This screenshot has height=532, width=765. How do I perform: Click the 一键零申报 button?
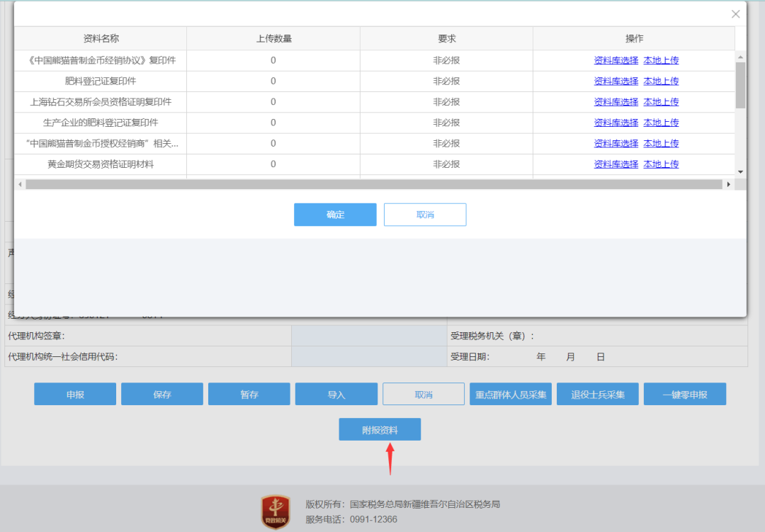684,395
